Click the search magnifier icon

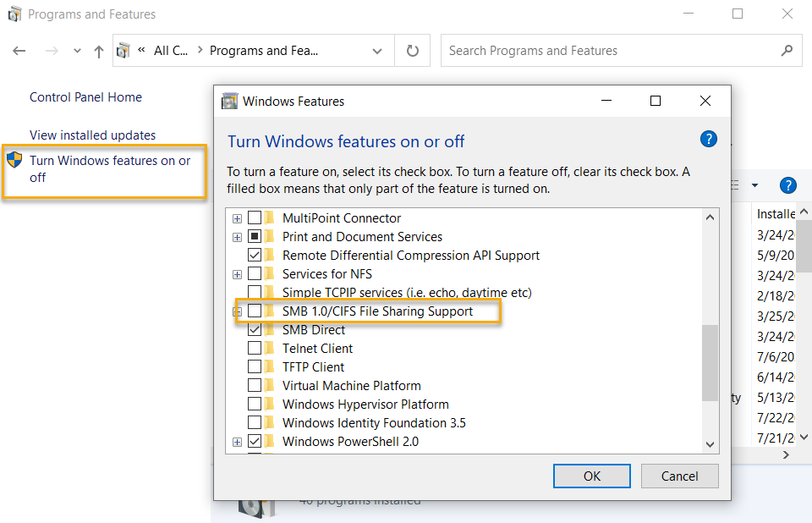[x=787, y=51]
